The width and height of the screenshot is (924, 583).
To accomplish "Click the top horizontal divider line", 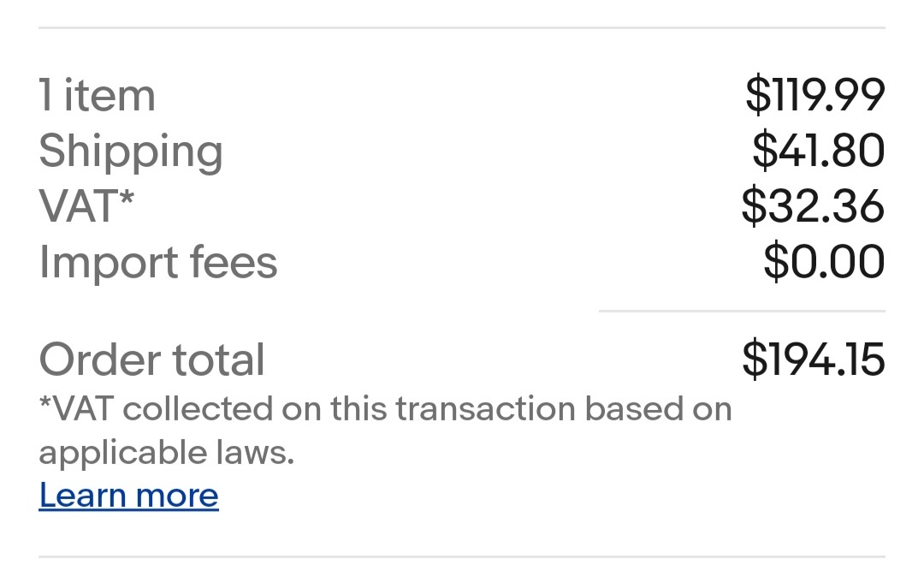I will point(462,28).
